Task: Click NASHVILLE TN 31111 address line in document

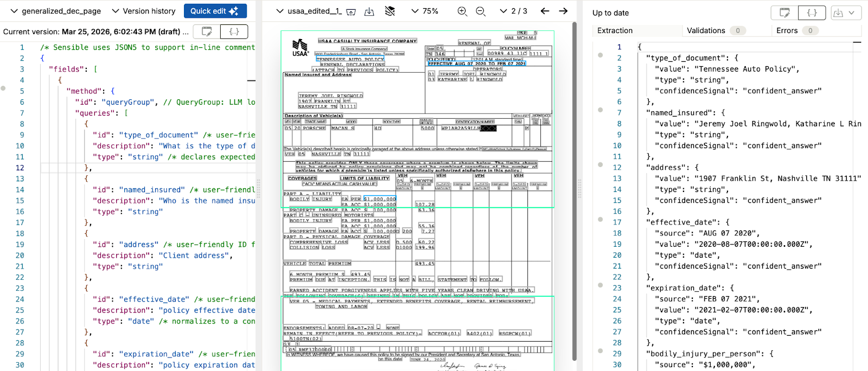Action: [327, 107]
